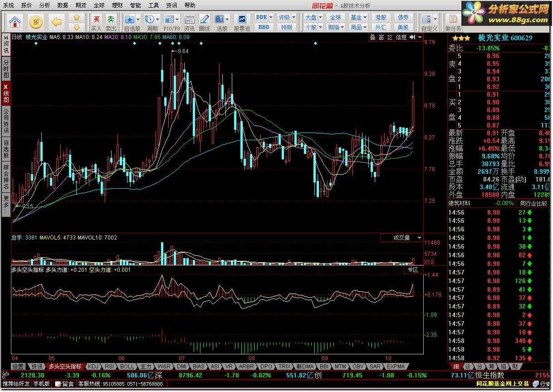Click the up arrow navigation icon
The width and height of the screenshot is (553, 392).
77,17
